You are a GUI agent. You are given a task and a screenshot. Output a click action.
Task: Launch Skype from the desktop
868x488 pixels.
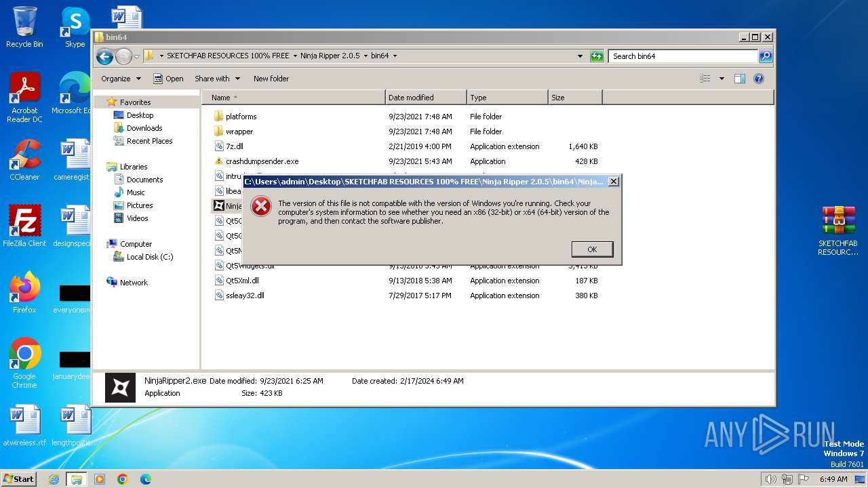(x=75, y=27)
